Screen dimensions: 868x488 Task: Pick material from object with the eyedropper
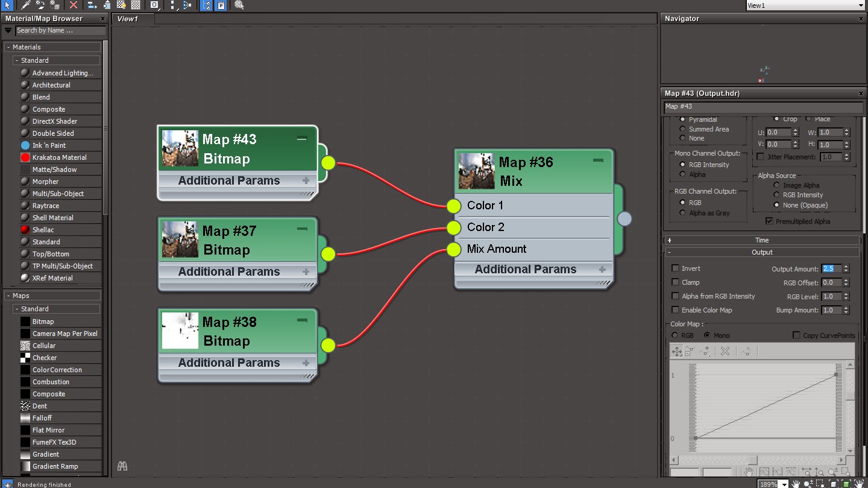click(25, 5)
